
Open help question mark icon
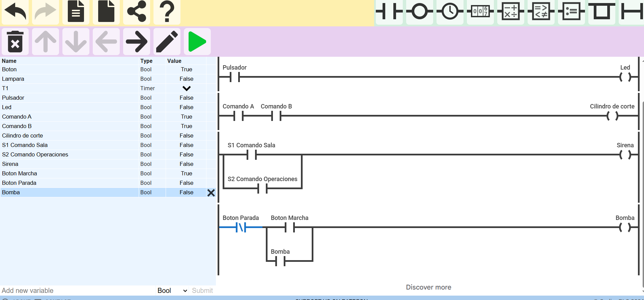(x=167, y=11)
